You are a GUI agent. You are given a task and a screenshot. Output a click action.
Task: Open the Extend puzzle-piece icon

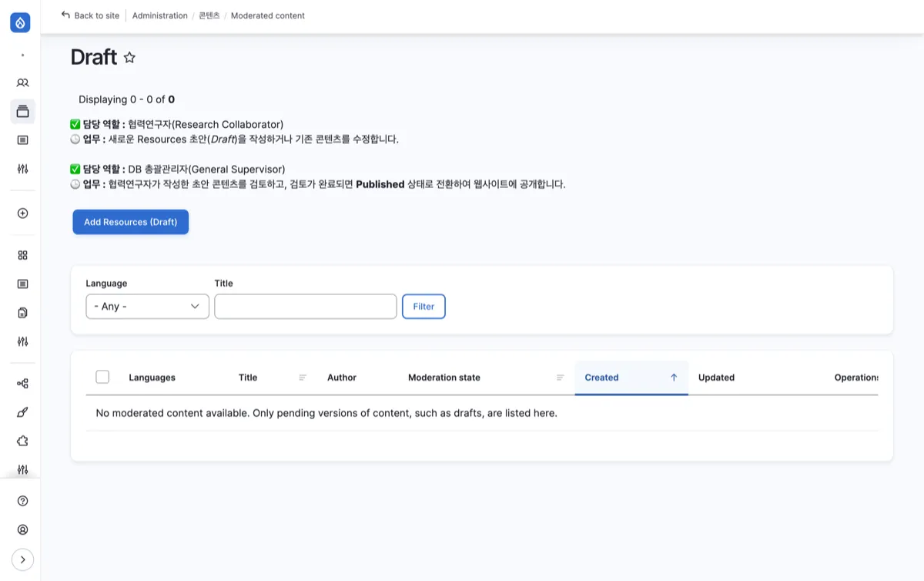[x=22, y=441]
